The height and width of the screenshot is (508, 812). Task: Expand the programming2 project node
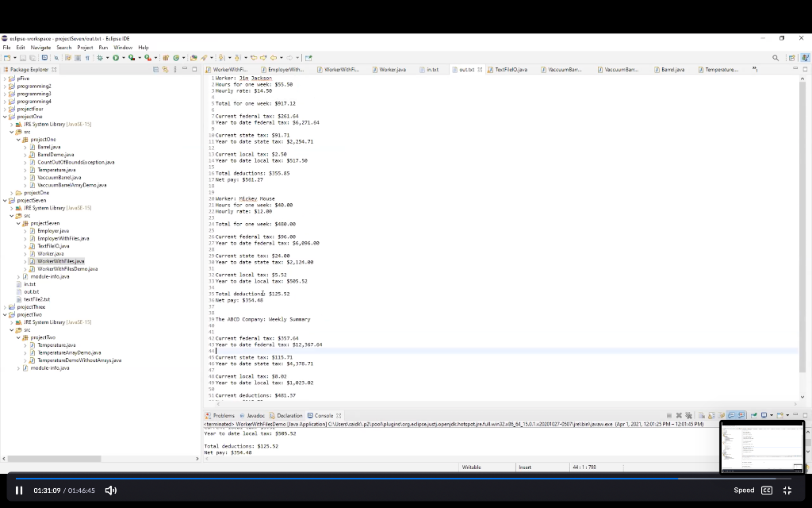(6, 86)
